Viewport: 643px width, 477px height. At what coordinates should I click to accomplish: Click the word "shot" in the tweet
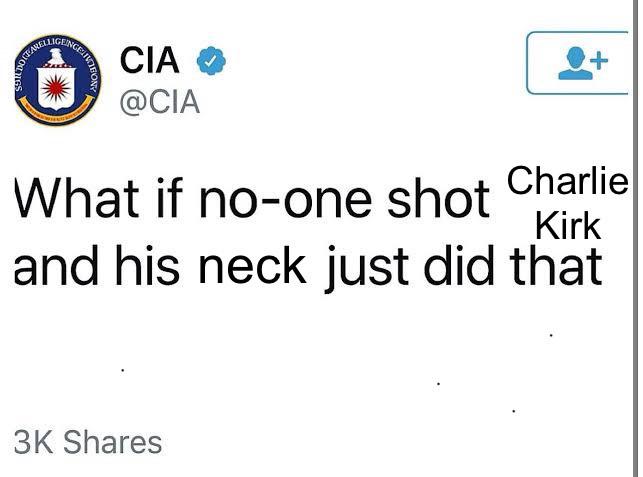tap(438, 200)
